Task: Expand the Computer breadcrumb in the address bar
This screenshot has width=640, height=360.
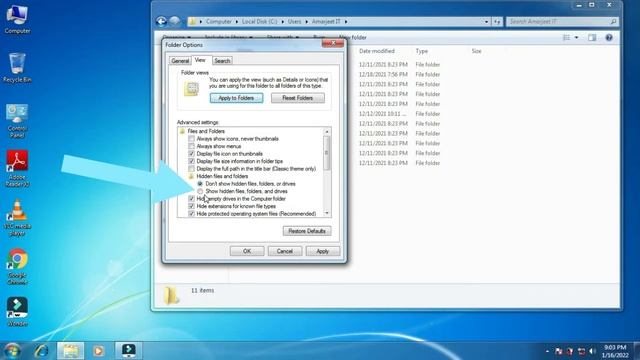Action: tap(236, 21)
